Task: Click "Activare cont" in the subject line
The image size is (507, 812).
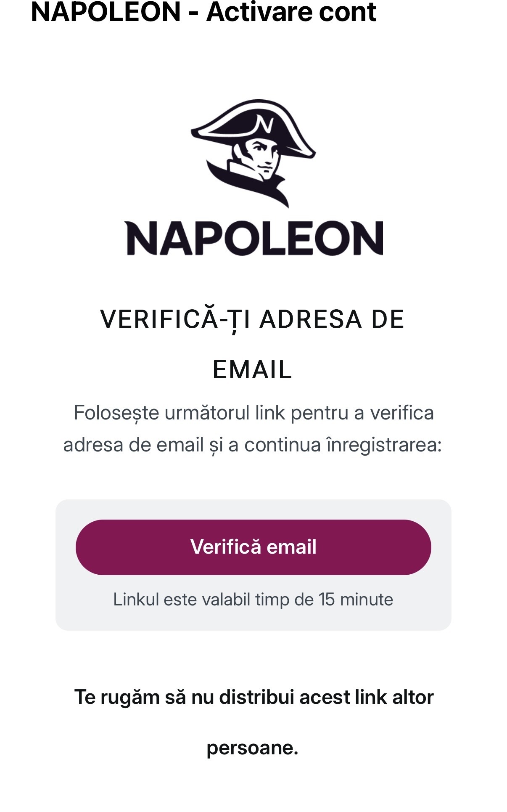Action: pyautogui.click(x=291, y=11)
